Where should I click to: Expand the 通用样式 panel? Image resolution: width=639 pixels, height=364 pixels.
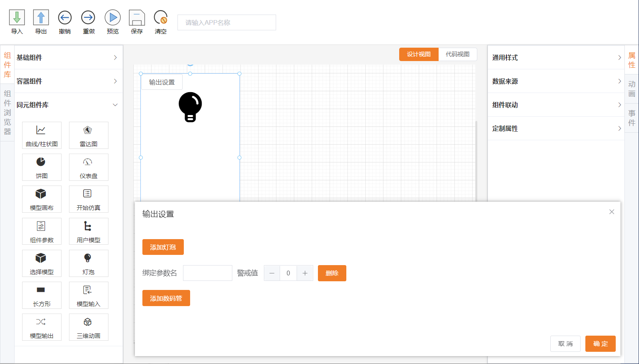[x=556, y=58]
